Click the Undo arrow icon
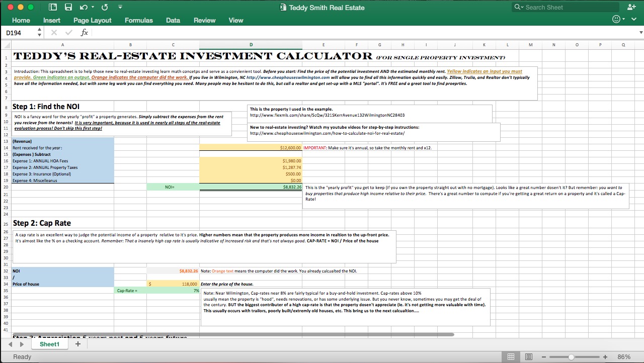This screenshot has height=363, width=644. [83, 7]
